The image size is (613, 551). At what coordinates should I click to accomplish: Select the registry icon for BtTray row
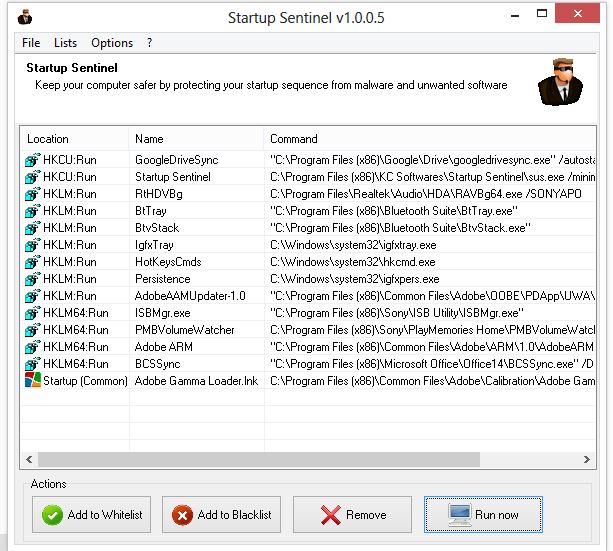[33, 211]
